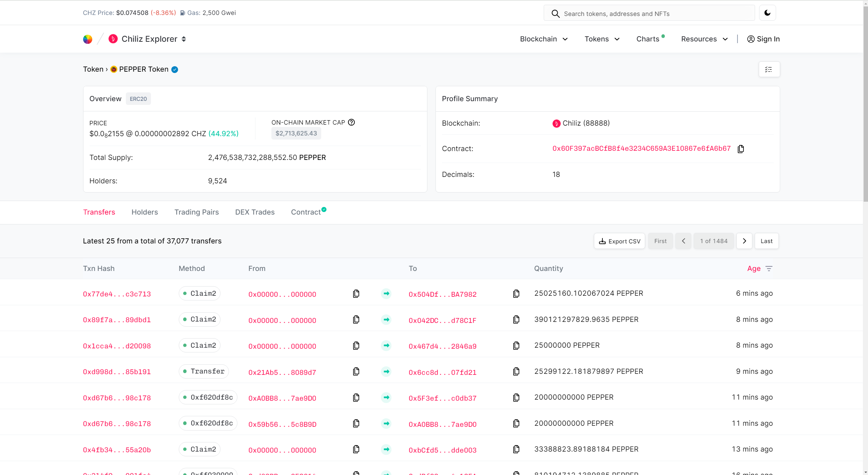Select the DEX Trades tab
The image size is (868, 475).
click(x=255, y=212)
